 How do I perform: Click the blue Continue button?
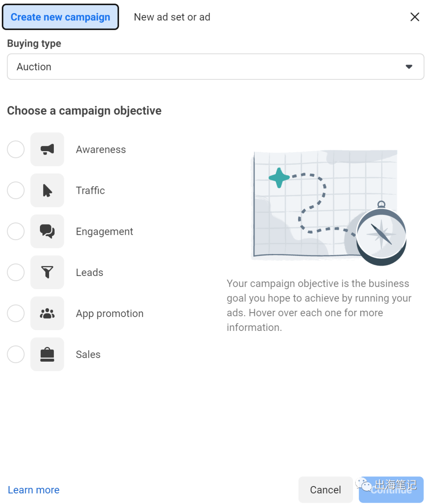[391, 490]
